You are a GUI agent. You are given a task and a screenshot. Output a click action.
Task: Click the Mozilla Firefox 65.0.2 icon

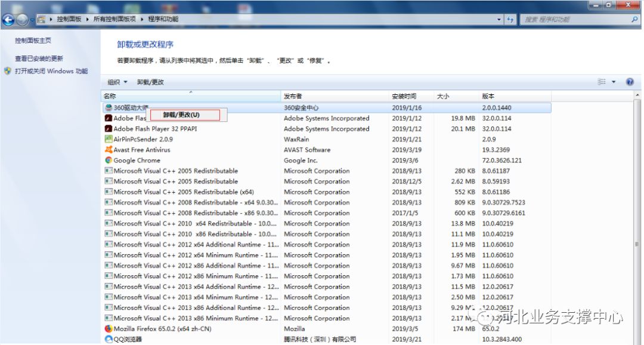click(109, 329)
